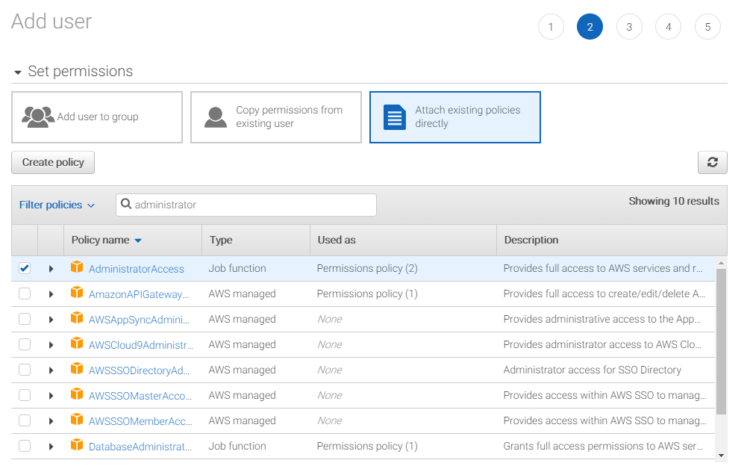Tick the AWSSSODirectoryAd... policy checkbox
The image size is (750, 472).
coord(24,370)
